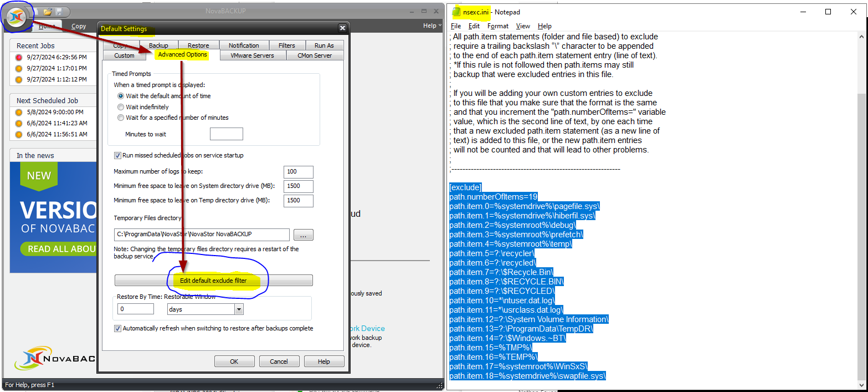Click the System Volume Information exclude line
Viewport: 868px width, 392px height.
coord(529,319)
